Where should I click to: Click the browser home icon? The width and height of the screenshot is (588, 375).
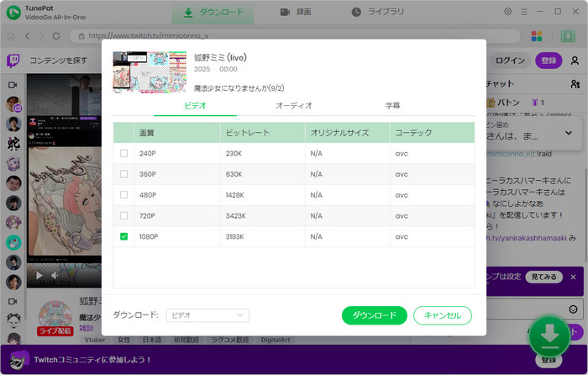11,36
